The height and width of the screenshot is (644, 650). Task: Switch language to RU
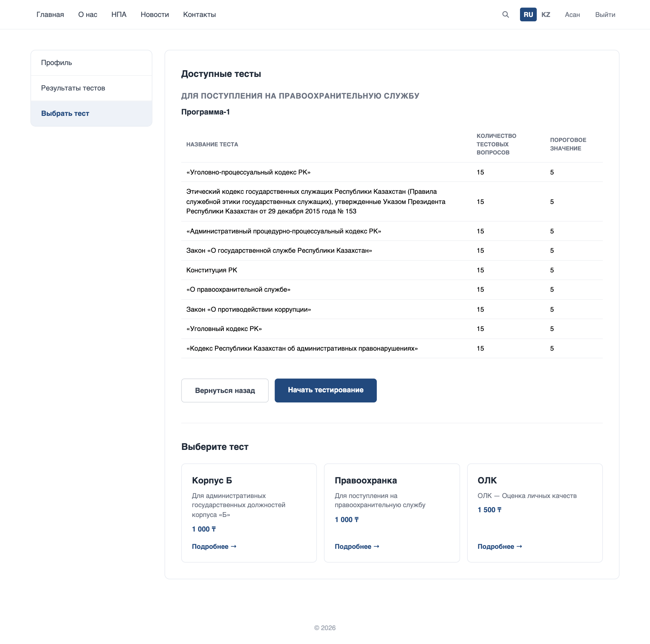click(x=528, y=15)
